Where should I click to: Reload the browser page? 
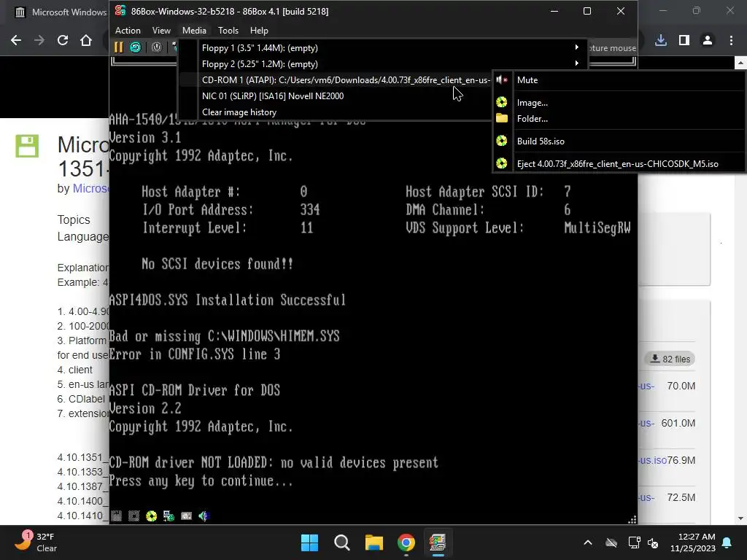coord(63,41)
